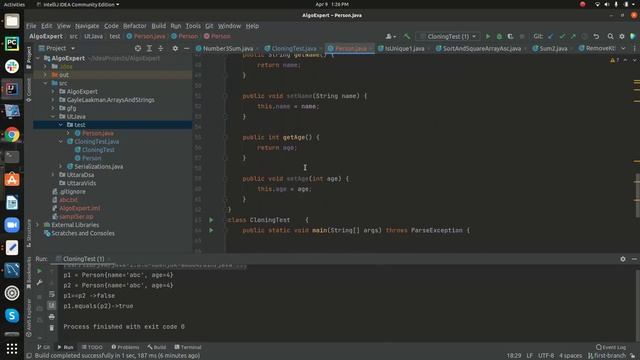Open TODO tool window button

tap(92, 347)
